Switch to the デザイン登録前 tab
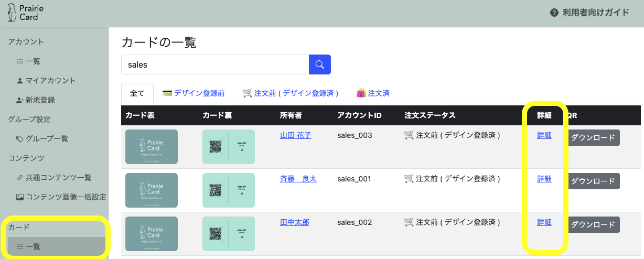This screenshot has width=644, height=259. [194, 93]
